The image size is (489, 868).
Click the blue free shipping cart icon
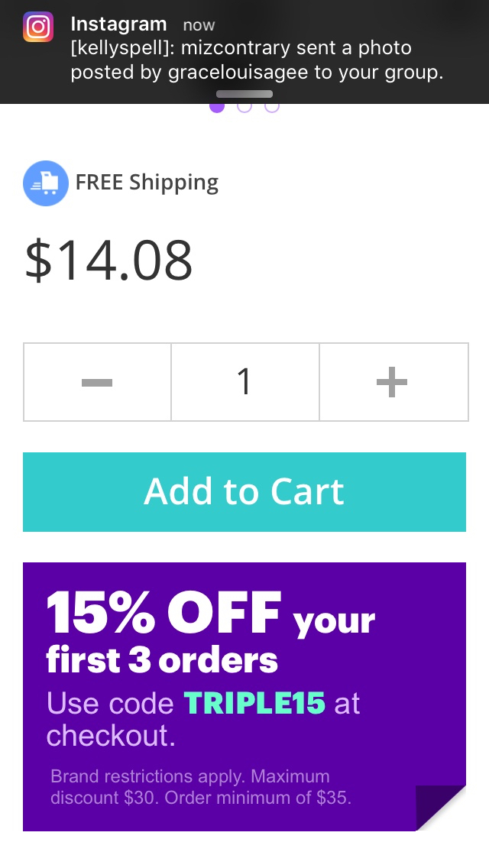tap(46, 183)
